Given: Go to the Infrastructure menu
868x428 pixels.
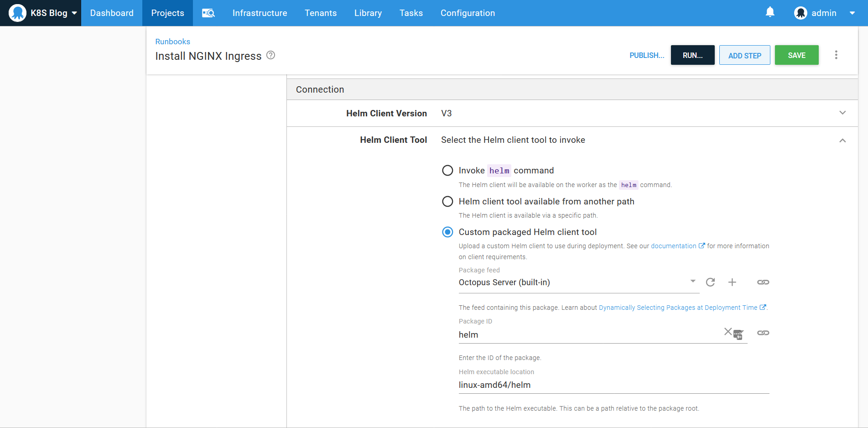Looking at the screenshot, I should pyautogui.click(x=260, y=13).
